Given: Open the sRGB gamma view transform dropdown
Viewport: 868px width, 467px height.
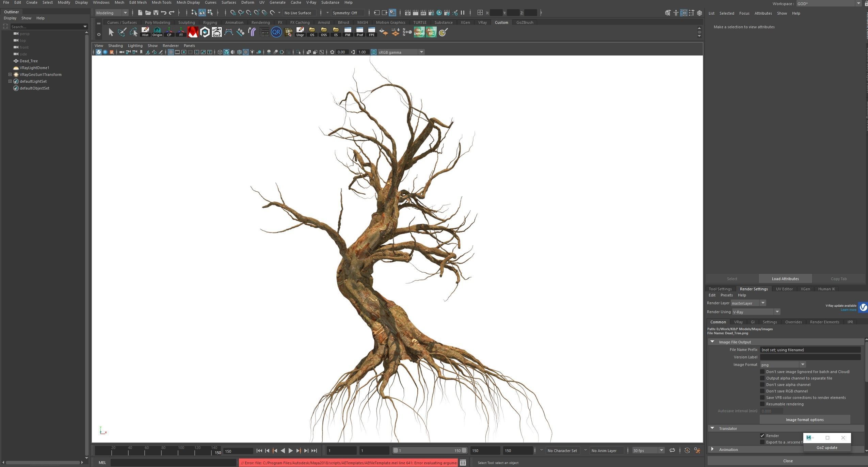Looking at the screenshot, I should (401, 52).
